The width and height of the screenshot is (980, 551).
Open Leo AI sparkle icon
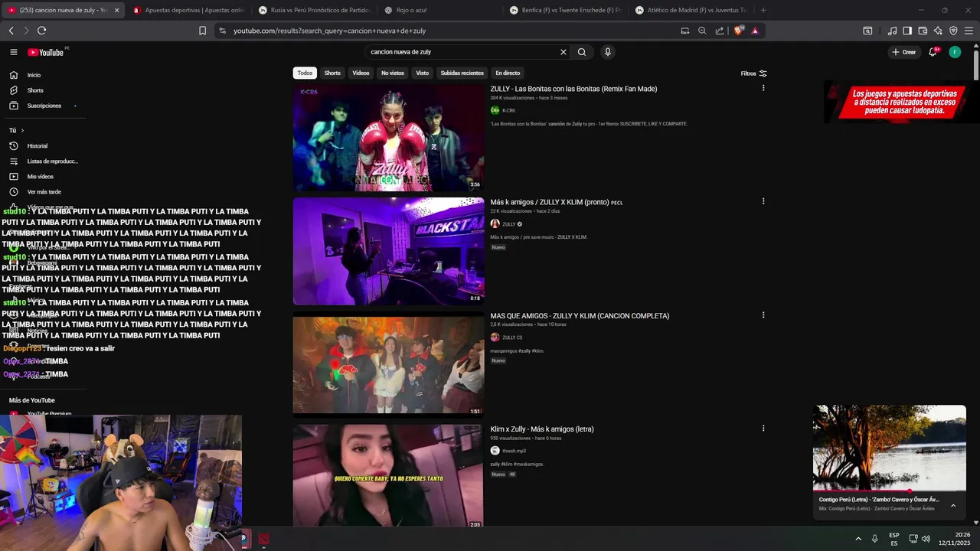(938, 31)
